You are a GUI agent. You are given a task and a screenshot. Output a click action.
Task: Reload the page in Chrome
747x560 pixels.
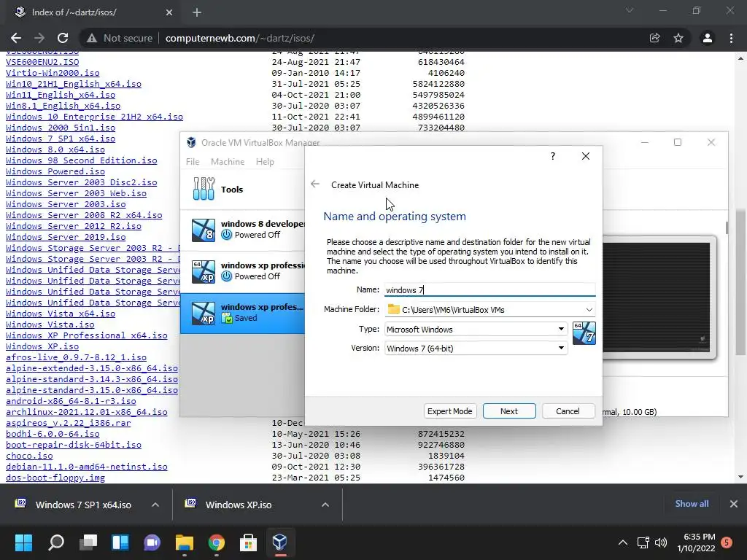[63, 38]
